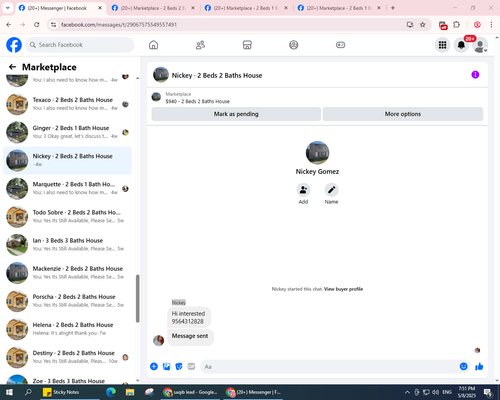Viewport: 500px width, 400px height.
Task: Go back using the Marketplace back arrow
Action: coord(13,67)
